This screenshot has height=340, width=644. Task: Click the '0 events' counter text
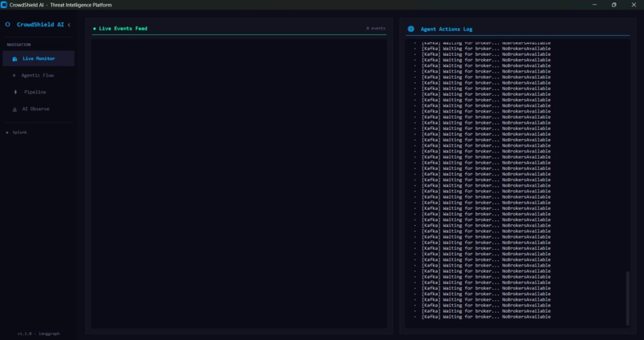tap(376, 28)
